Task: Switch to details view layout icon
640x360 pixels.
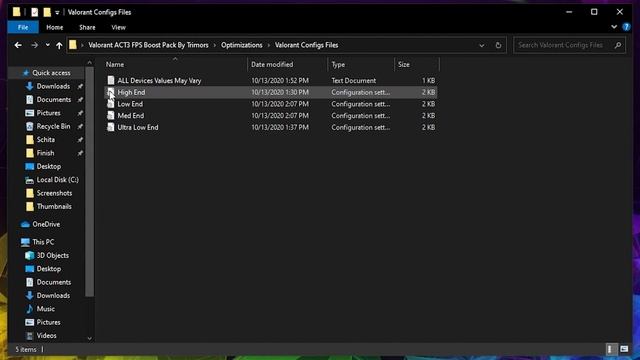Action: [610, 349]
